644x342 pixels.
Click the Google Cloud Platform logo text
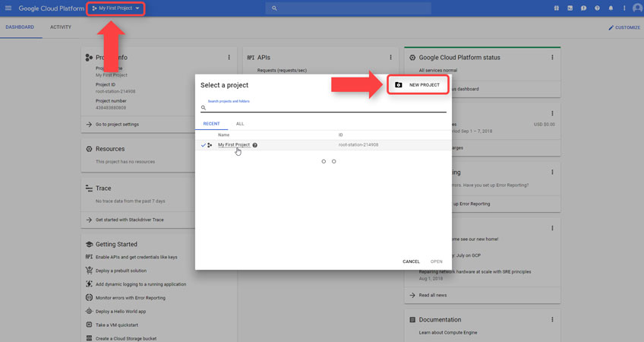(x=52, y=8)
